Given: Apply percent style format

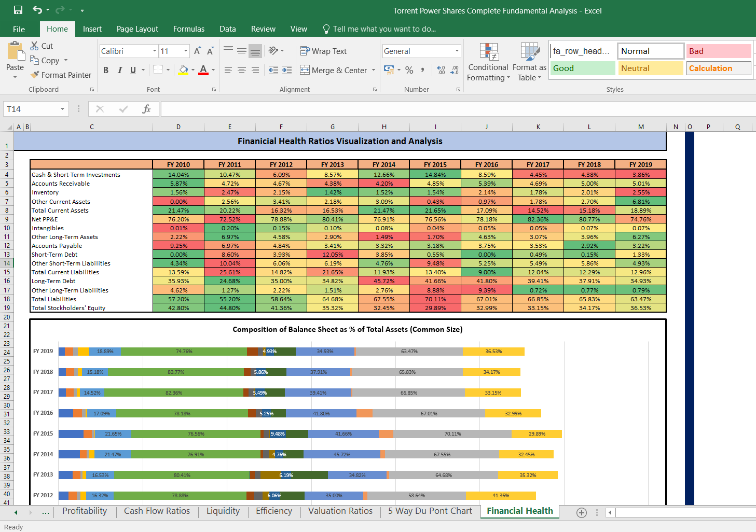Looking at the screenshot, I should [x=409, y=69].
